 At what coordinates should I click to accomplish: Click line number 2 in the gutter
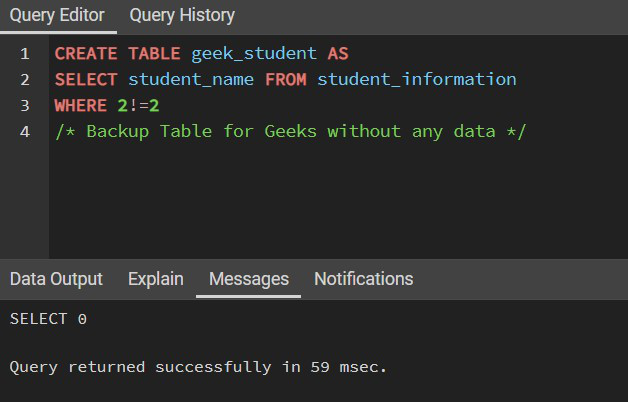point(25,79)
